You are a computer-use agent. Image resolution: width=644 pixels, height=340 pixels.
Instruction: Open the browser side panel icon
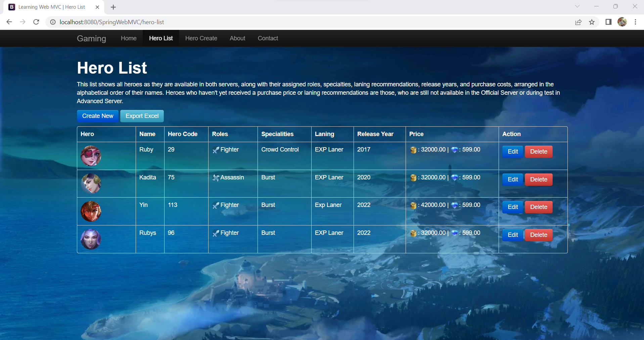click(x=608, y=22)
